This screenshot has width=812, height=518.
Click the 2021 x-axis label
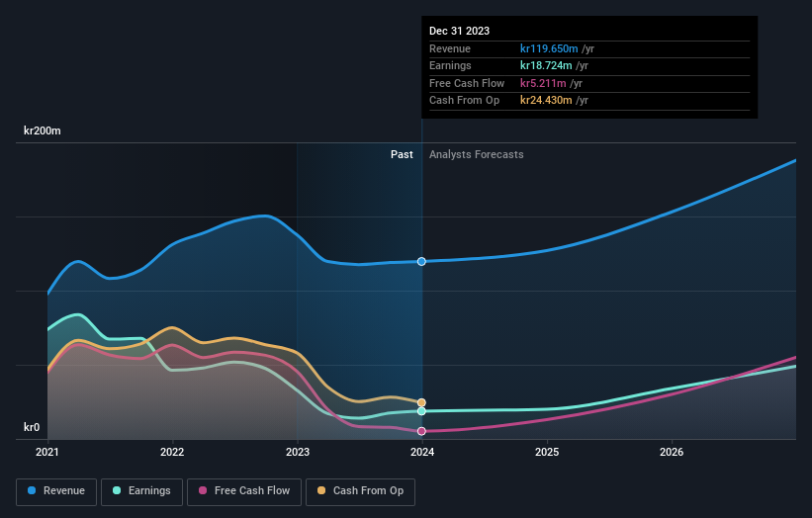tap(47, 452)
